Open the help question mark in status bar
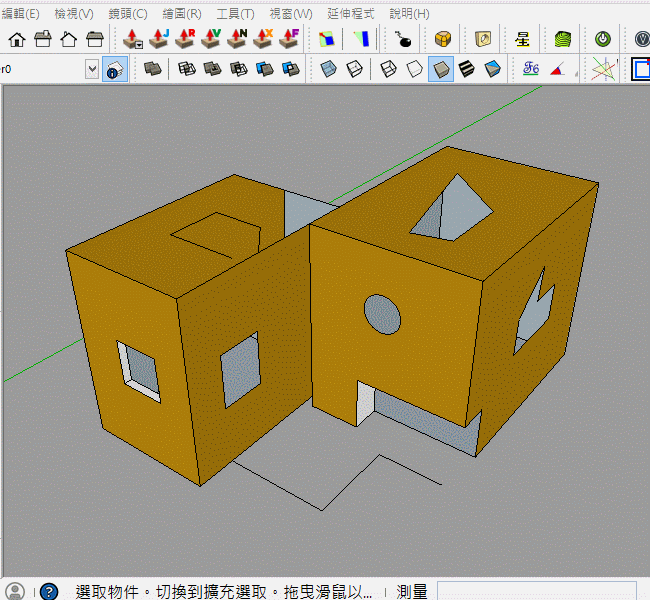 [48, 591]
